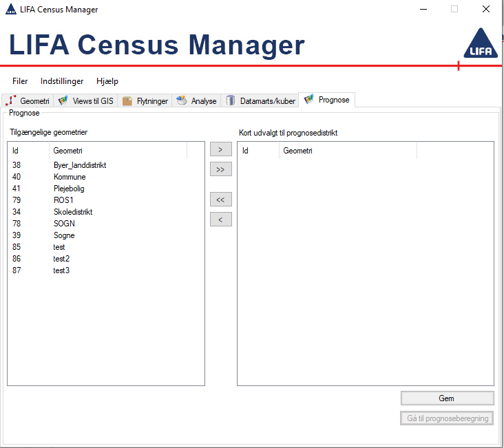Image resolution: width=504 pixels, height=448 pixels.
Task: Click the id 87 cell
Action: click(17, 270)
